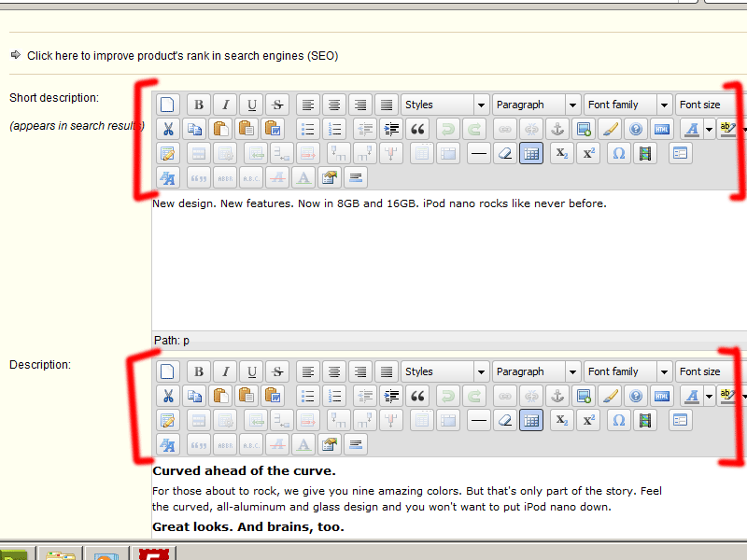
Task: Insert numbered list in Short description editor
Action: click(x=334, y=129)
